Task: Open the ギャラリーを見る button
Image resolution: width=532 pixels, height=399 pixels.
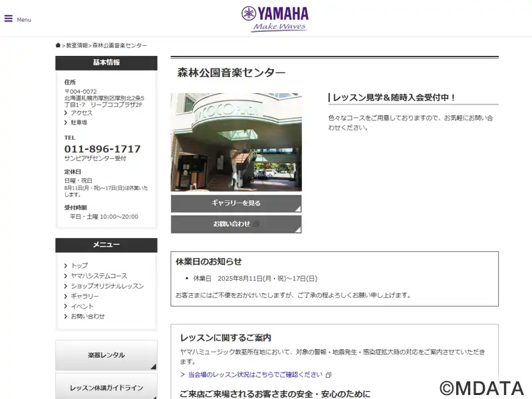Action: pyautogui.click(x=236, y=203)
